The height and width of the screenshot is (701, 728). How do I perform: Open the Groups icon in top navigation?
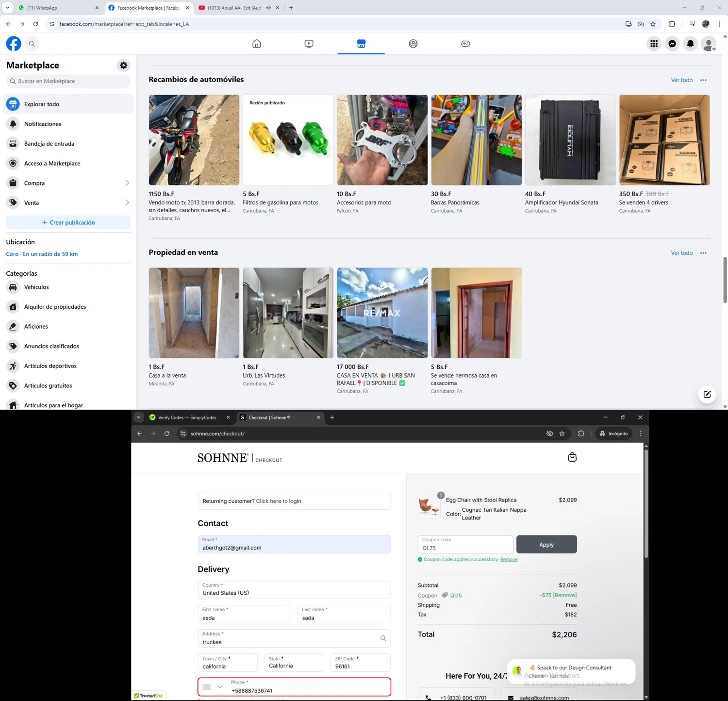pos(413,44)
